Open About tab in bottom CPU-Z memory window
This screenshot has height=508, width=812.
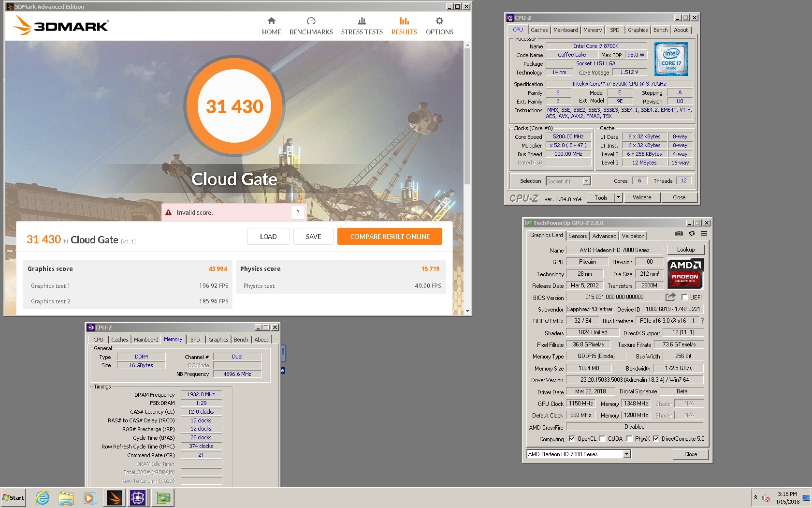[261, 340]
